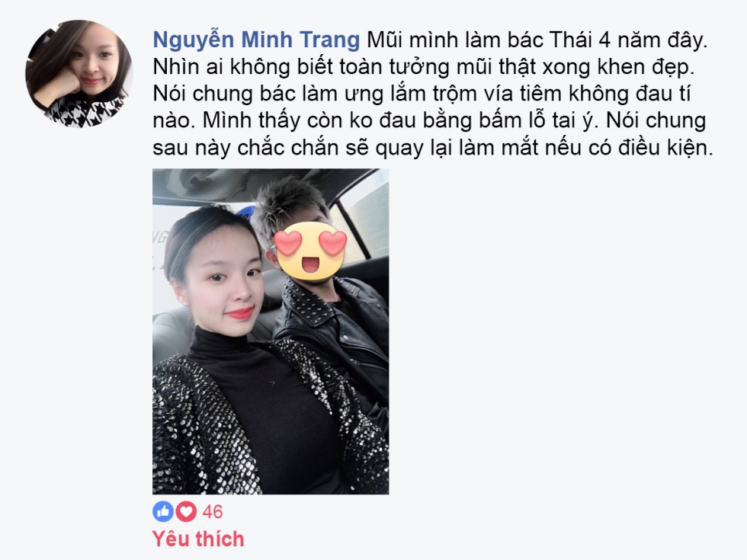Click the Yêu thích reaction link
The height and width of the screenshot is (560, 747).
pos(198,539)
